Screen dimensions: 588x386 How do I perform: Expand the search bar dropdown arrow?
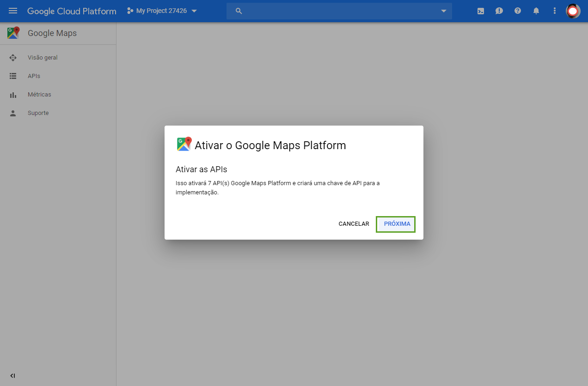pyautogui.click(x=444, y=11)
